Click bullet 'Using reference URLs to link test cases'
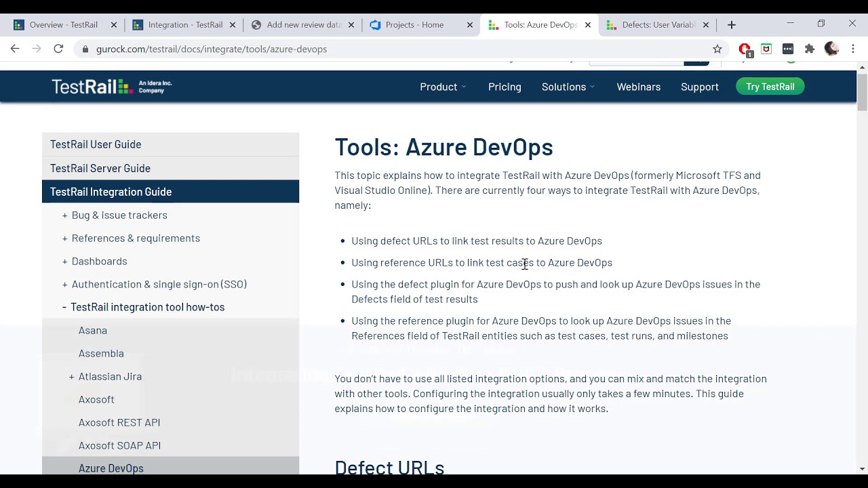The image size is (868, 488). 481,262
